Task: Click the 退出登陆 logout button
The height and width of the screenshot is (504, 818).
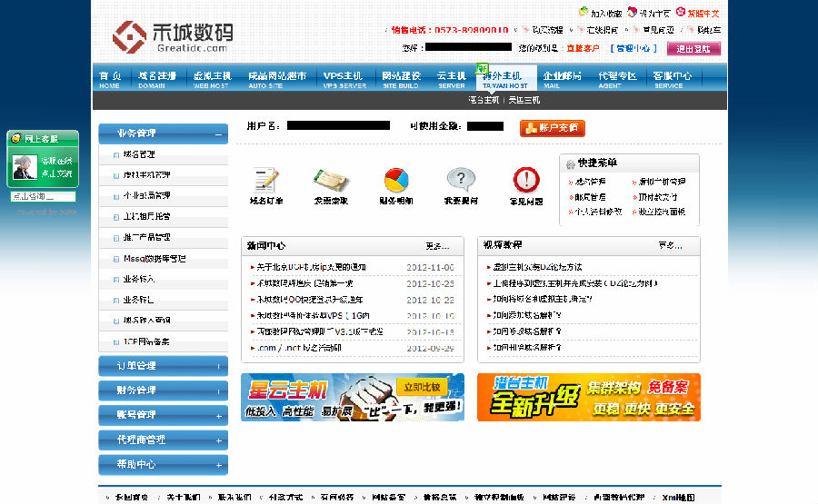Action: pyautogui.click(x=693, y=49)
